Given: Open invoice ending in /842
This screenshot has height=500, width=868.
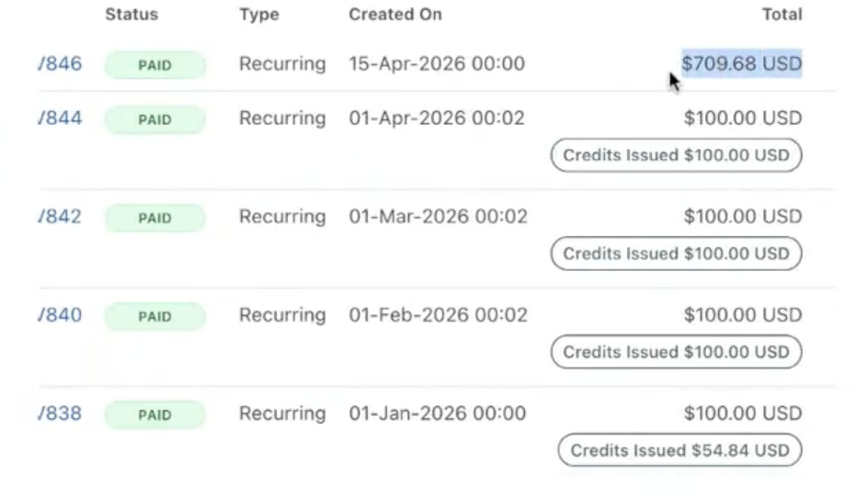Looking at the screenshot, I should point(60,217).
